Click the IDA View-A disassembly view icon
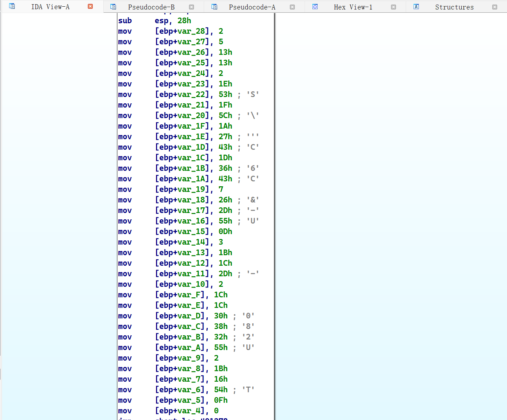The width and height of the screenshot is (507, 420). [x=12, y=6]
